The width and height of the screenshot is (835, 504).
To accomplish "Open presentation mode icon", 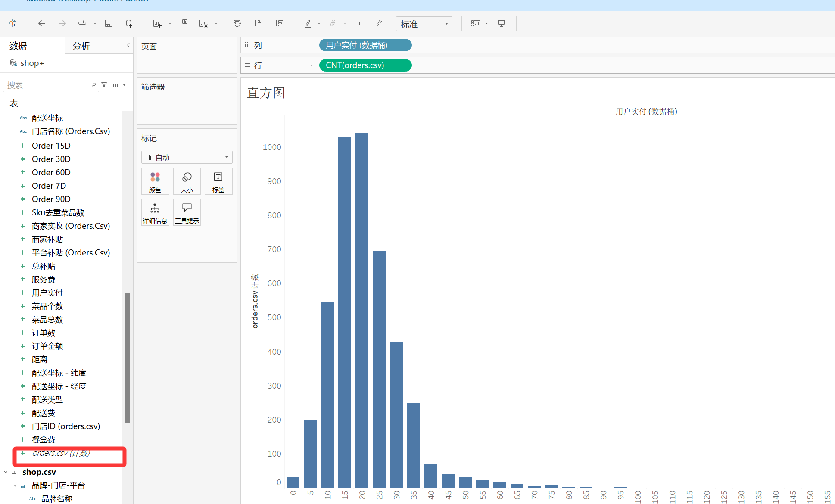I will (x=501, y=24).
